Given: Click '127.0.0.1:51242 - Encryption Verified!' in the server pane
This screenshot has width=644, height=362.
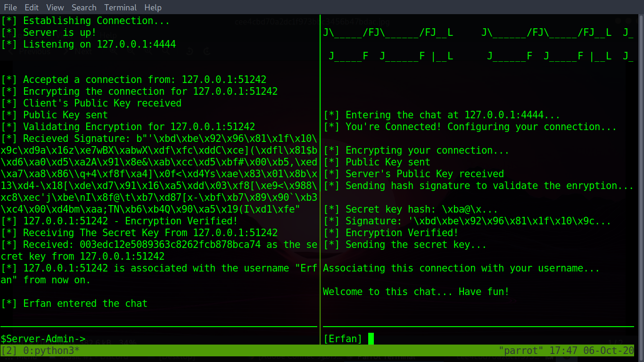Looking at the screenshot, I should pyautogui.click(x=119, y=221).
